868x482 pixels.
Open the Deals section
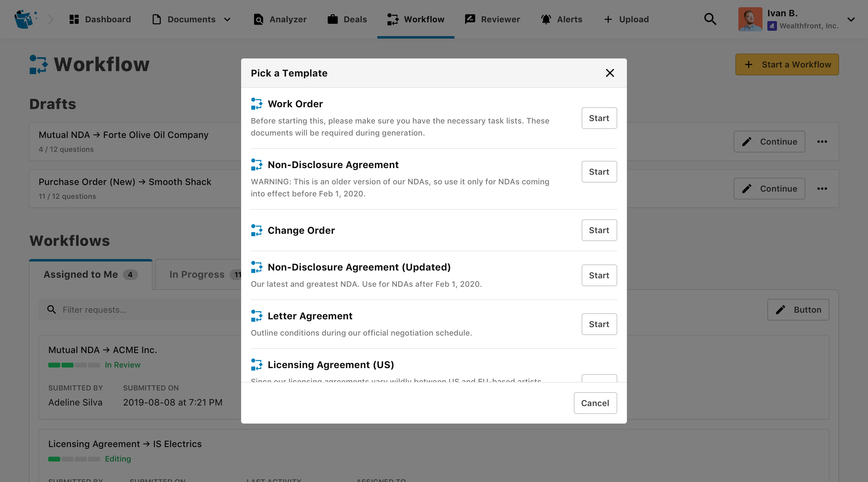click(347, 19)
